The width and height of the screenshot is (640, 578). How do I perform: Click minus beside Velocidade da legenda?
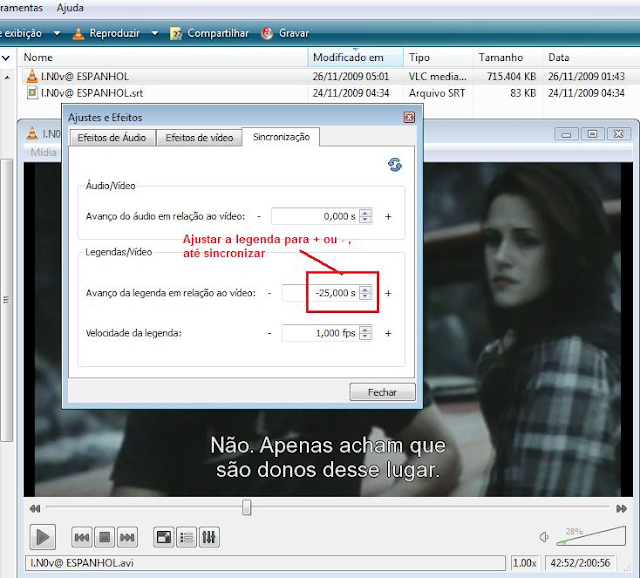pyautogui.click(x=269, y=333)
